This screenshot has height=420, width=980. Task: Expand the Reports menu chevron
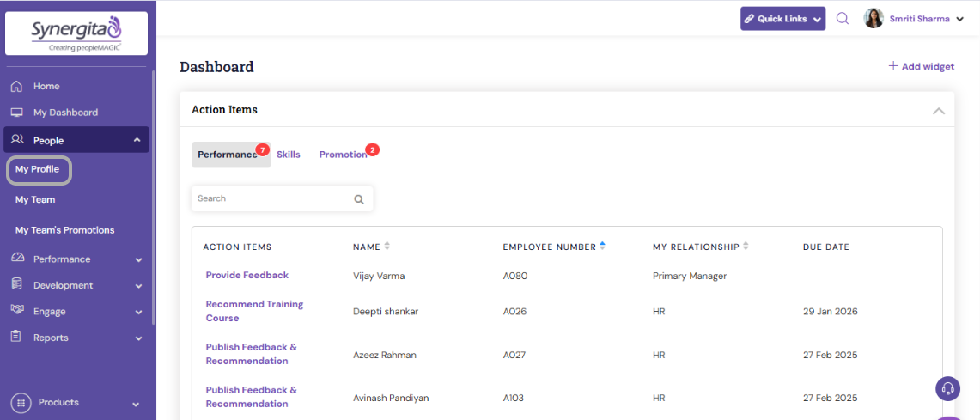coord(139,338)
